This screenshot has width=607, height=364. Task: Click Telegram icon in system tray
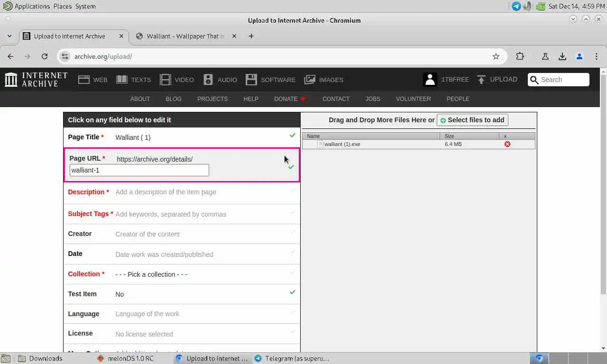click(x=516, y=6)
